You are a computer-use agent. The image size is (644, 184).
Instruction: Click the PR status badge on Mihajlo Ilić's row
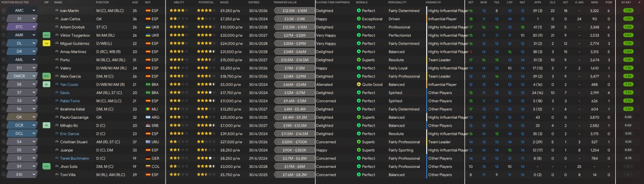(x=46, y=126)
